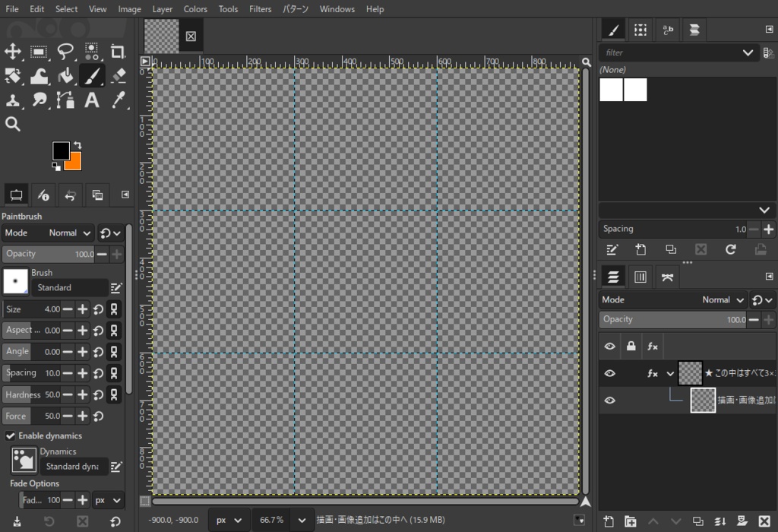Select the Crop tool
The width and height of the screenshot is (778, 532).
(118, 51)
